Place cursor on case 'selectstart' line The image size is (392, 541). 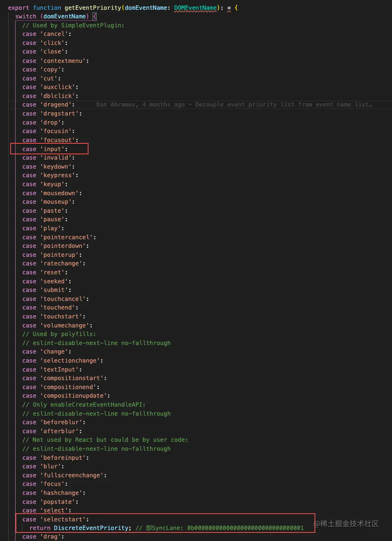[55, 519]
